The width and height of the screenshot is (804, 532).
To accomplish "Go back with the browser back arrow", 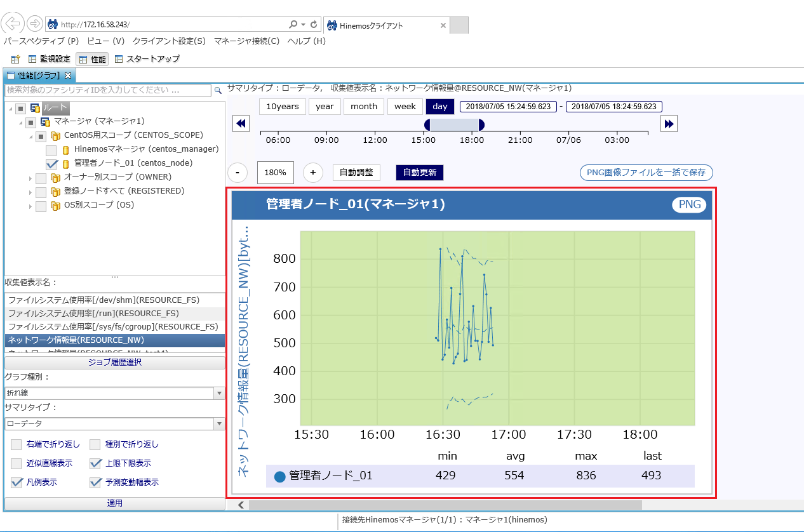I will tap(13, 24).
